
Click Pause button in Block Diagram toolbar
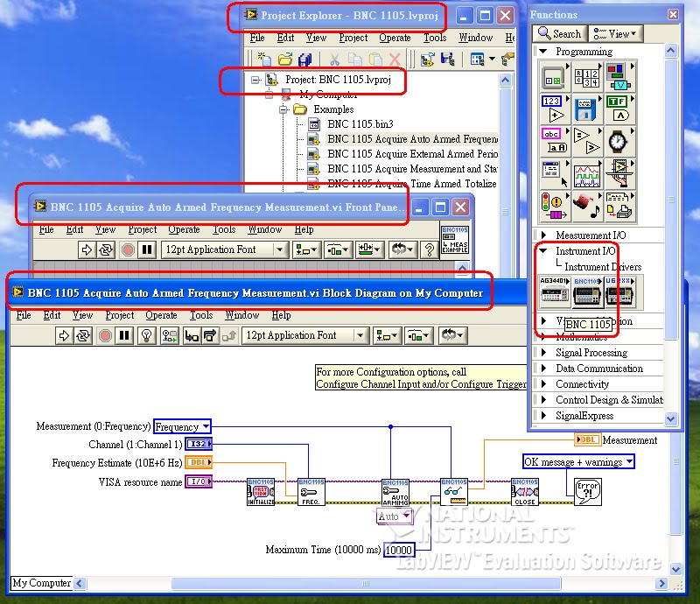pyautogui.click(x=124, y=335)
